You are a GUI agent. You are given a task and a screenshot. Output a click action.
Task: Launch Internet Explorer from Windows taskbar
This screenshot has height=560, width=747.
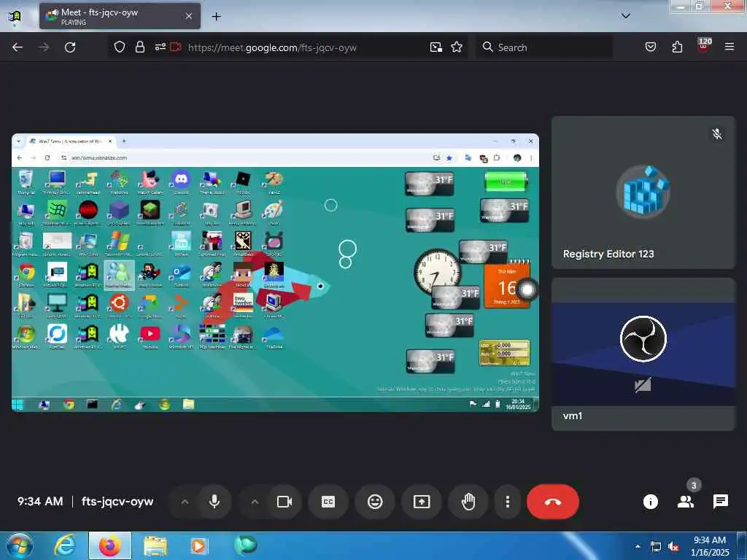[65, 545]
